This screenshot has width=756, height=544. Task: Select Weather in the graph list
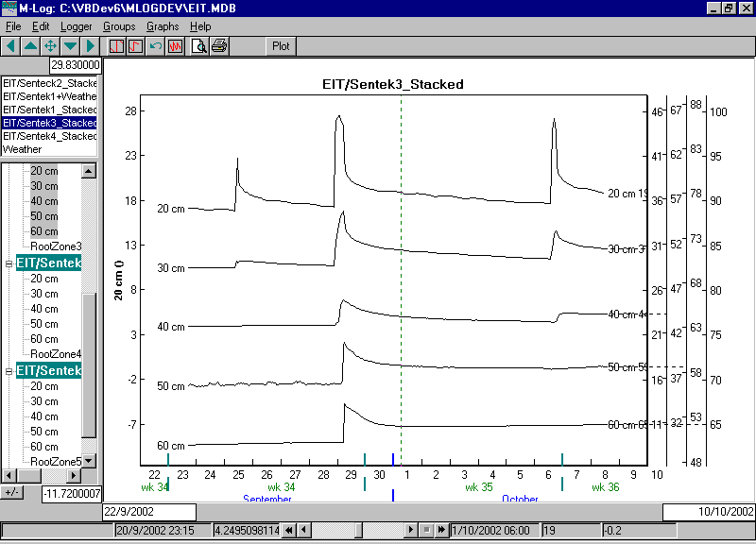[23, 149]
